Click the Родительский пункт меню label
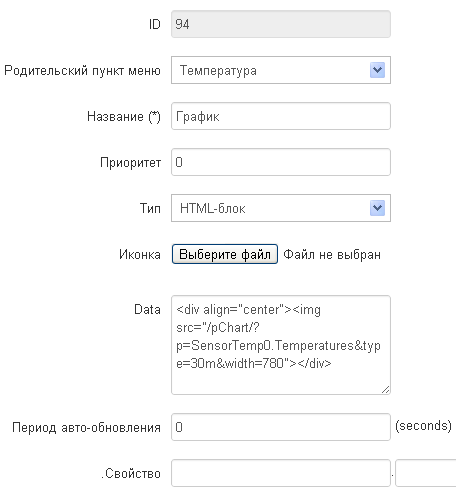 point(82,71)
